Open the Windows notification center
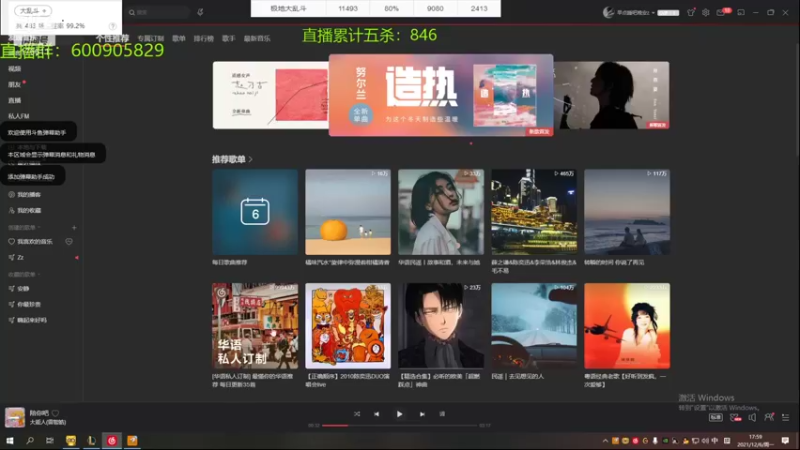This screenshot has height=450, width=800. 785,441
